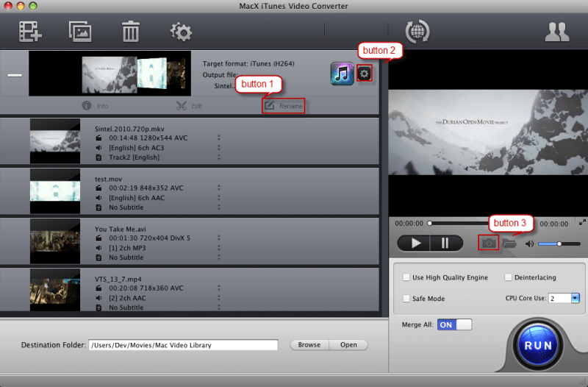Click the file name test.mov
The width and height of the screenshot is (588, 387).
pyautogui.click(x=108, y=179)
